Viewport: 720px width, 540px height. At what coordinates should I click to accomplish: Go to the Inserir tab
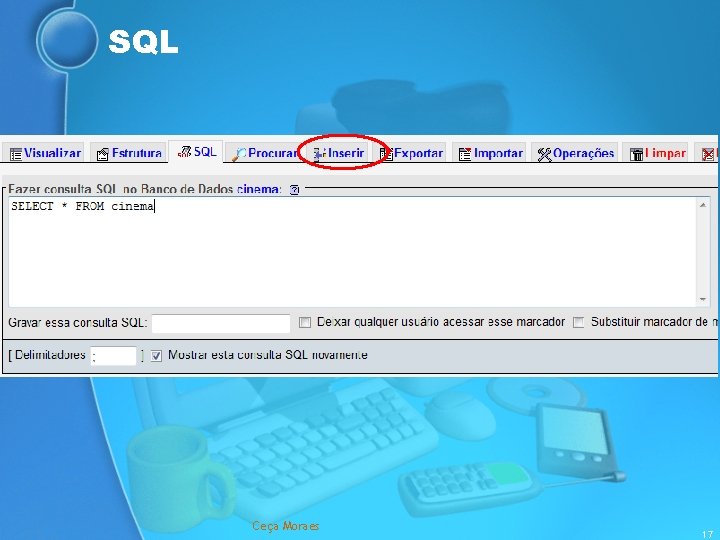(x=339, y=153)
